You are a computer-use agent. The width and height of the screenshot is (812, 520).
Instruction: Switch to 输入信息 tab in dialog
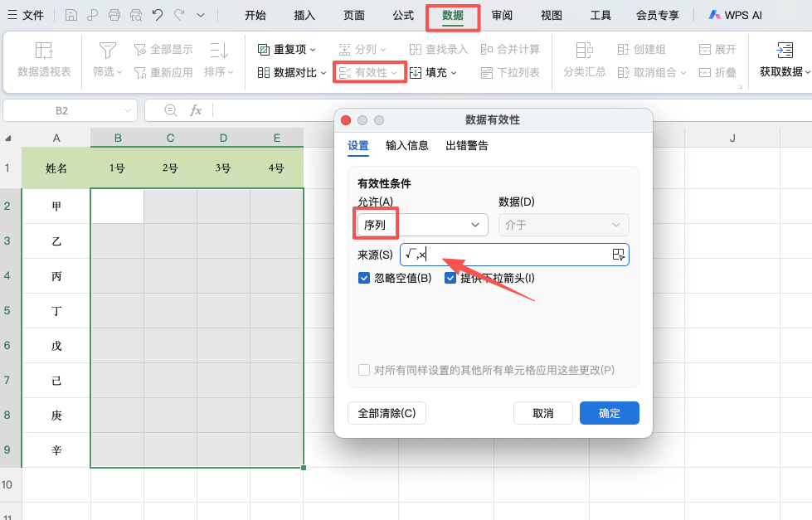tap(407, 145)
